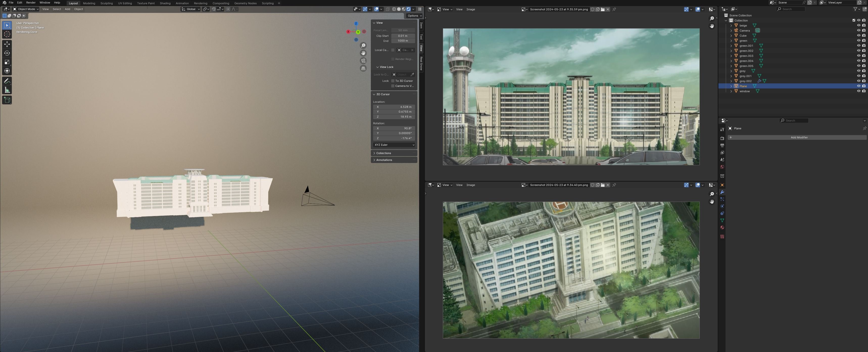Screen dimensions: 868x352
Task: Click Blender logo menu
Action: tap(4, 3)
